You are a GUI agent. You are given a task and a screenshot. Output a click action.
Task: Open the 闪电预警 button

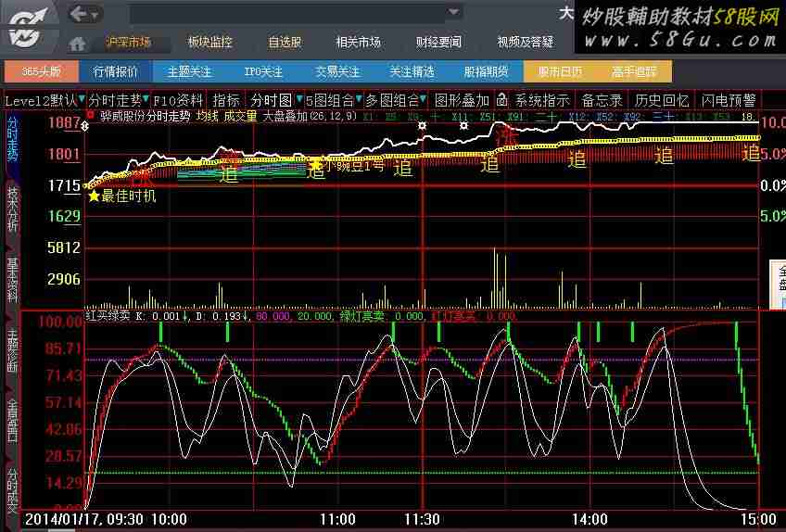(729, 100)
